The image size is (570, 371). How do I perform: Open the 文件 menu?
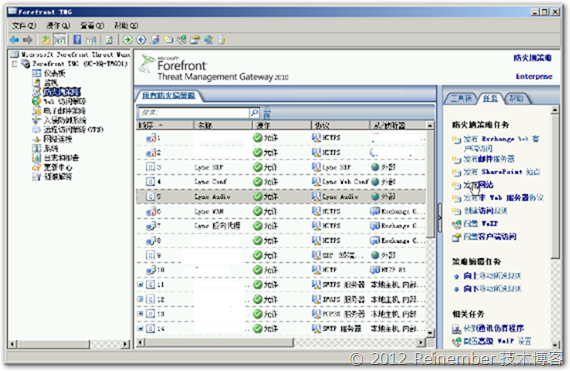(24, 25)
